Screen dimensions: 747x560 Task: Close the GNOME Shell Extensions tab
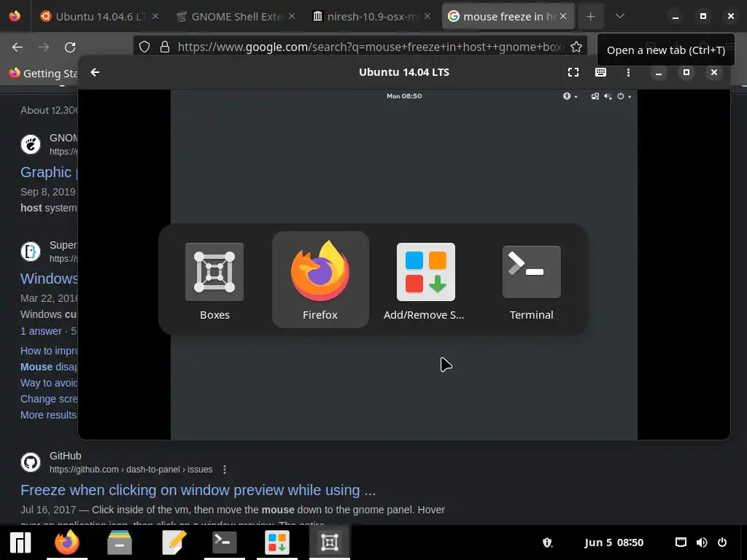pos(292,16)
